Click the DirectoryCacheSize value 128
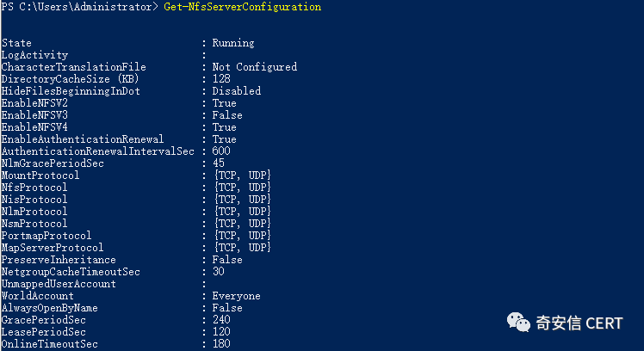The width and height of the screenshot is (644, 351). pyautogui.click(x=221, y=79)
